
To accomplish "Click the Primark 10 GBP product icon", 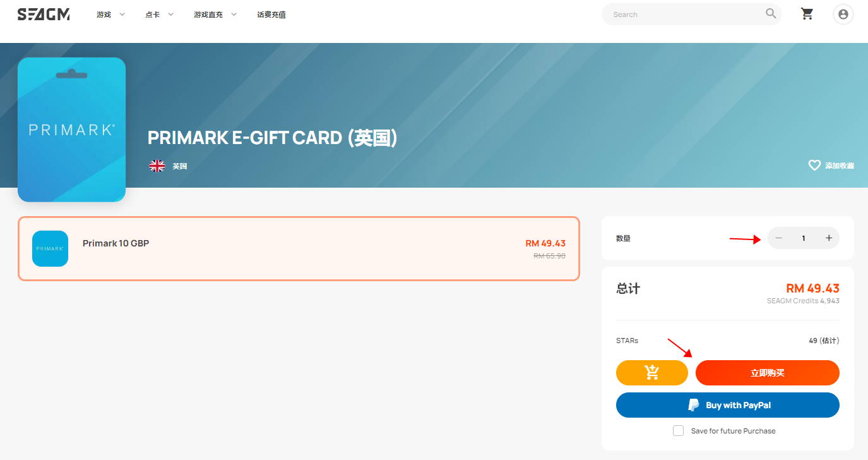I will point(50,248).
